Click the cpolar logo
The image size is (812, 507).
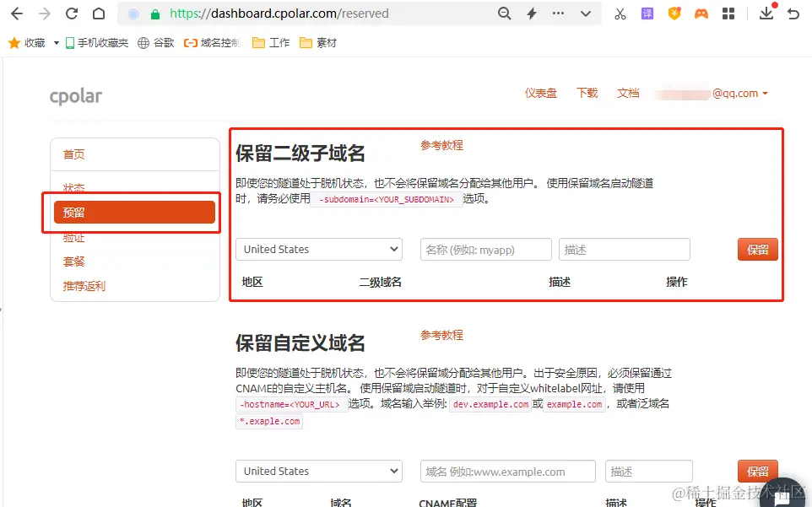pyautogui.click(x=76, y=95)
